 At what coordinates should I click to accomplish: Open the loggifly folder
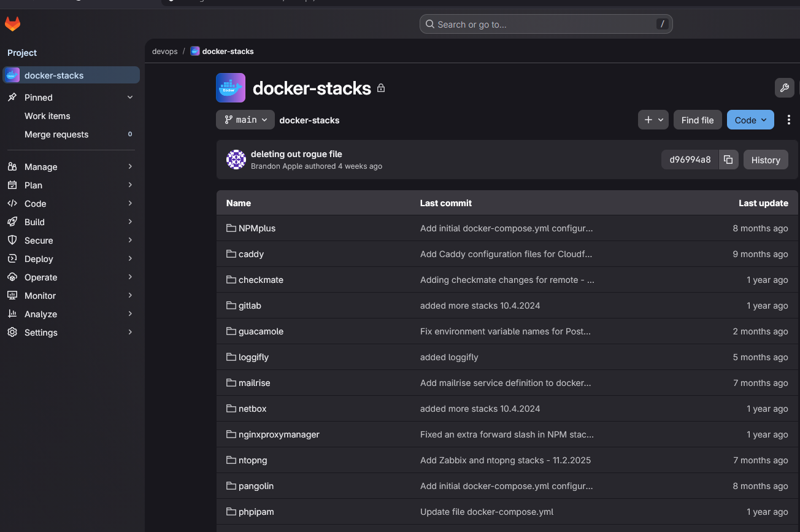click(x=253, y=357)
